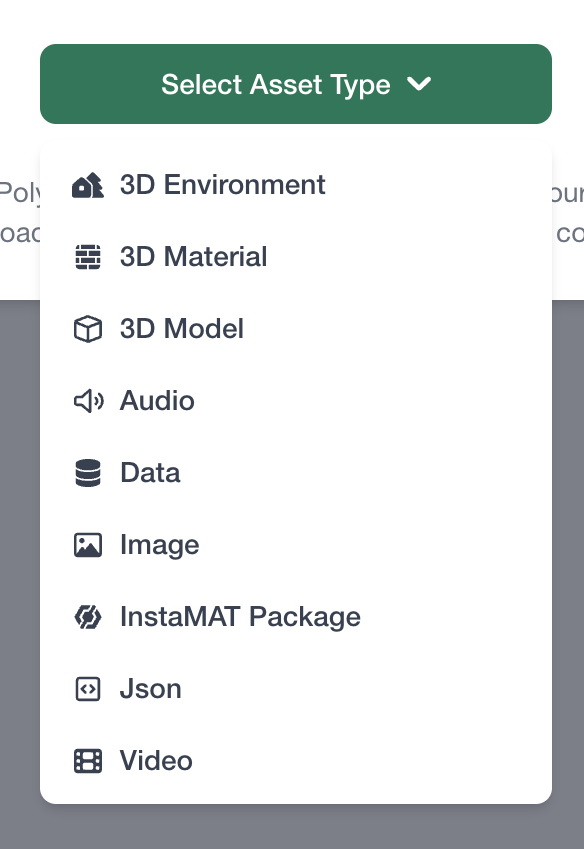Choose Json as the asset type
Image resolution: width=584 pixels, height=849 pixels.
[x=150, y=688]
